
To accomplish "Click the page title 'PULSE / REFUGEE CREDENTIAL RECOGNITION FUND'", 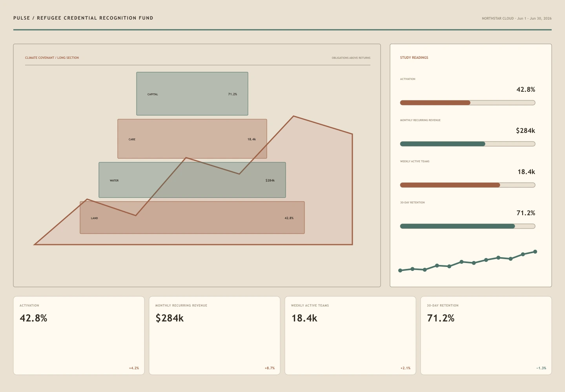I will point(83,18).
